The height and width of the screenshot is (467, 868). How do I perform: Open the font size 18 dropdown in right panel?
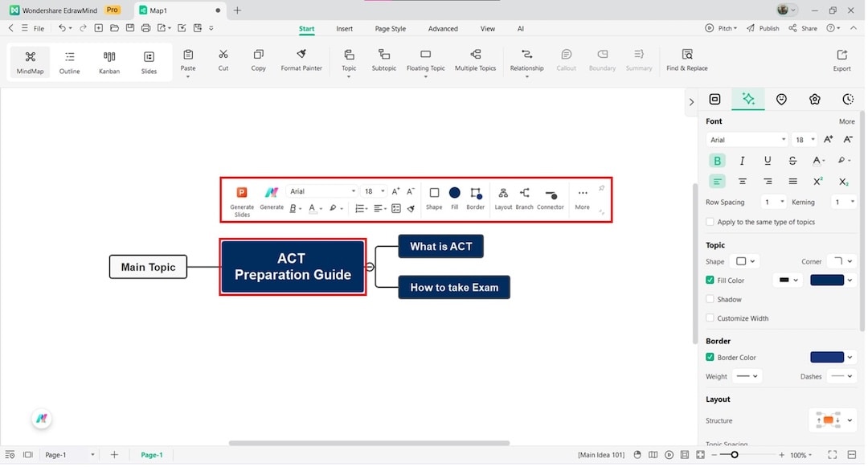click(805, 140)
